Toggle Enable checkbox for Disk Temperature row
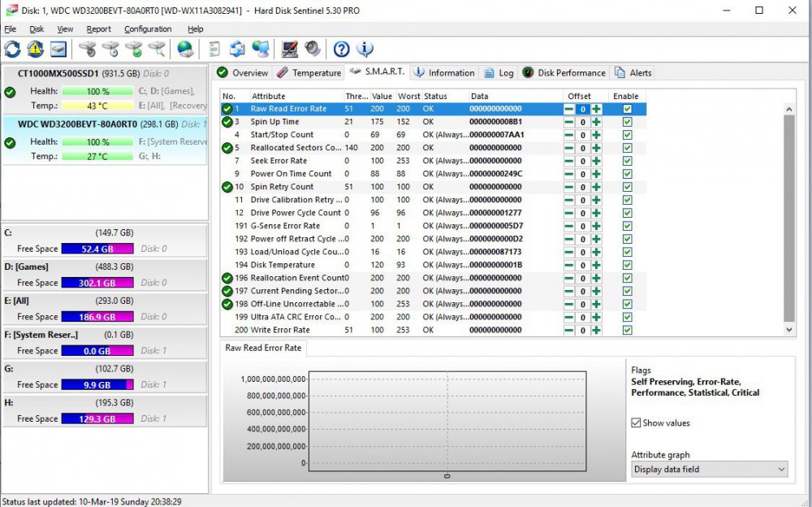This screenshot has width=812, height=507. click(x=627, y=265)
